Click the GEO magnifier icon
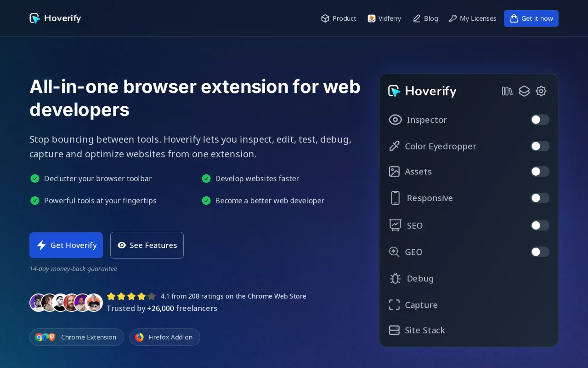The width and height of the screenshot is (588, 368). point(394,252)
